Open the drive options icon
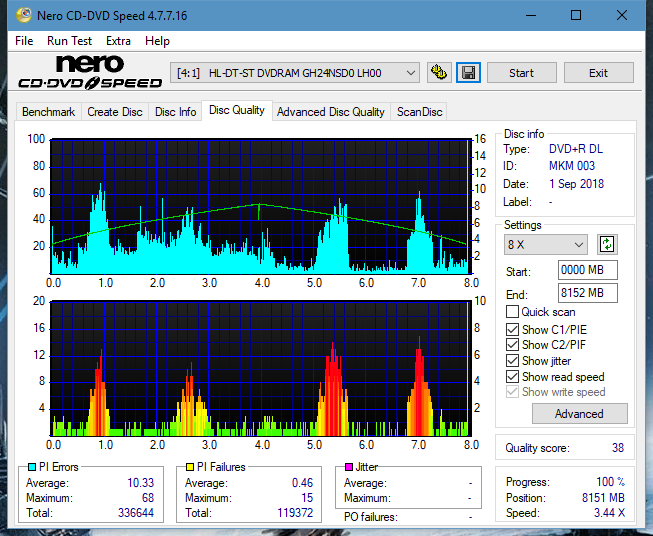The width and height of the screenshot is (653, 536). [x=439, y=73]
